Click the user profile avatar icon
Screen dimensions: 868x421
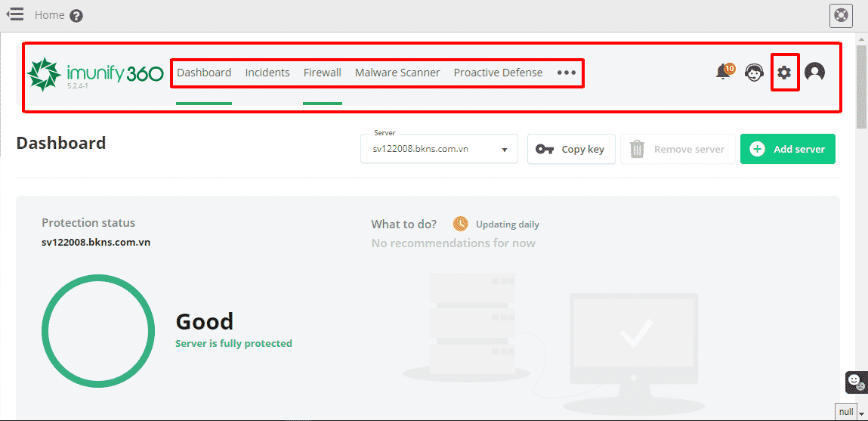click(x=814, y=73)
